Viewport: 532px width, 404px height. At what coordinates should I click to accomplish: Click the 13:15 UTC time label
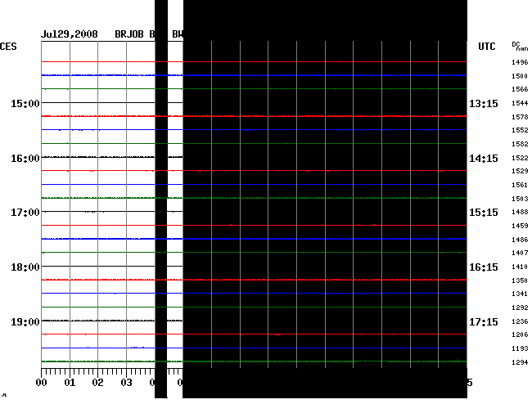tap(484, 103)
